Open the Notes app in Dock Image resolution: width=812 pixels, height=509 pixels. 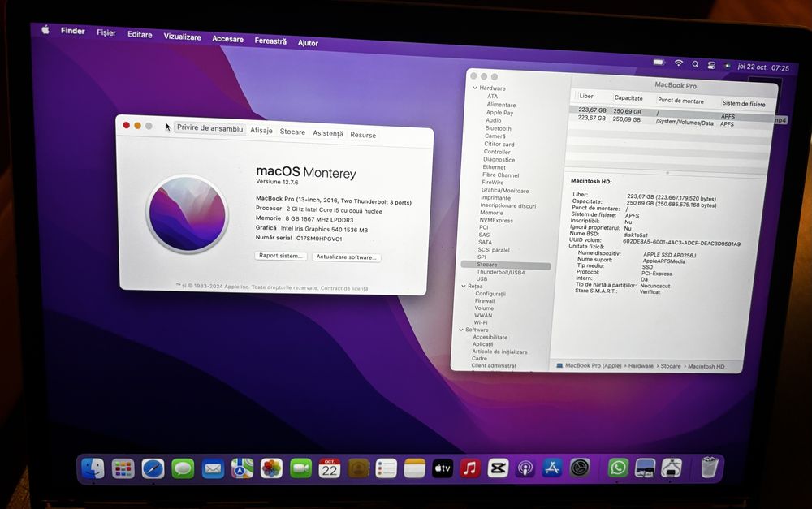[x=415, y=468]
